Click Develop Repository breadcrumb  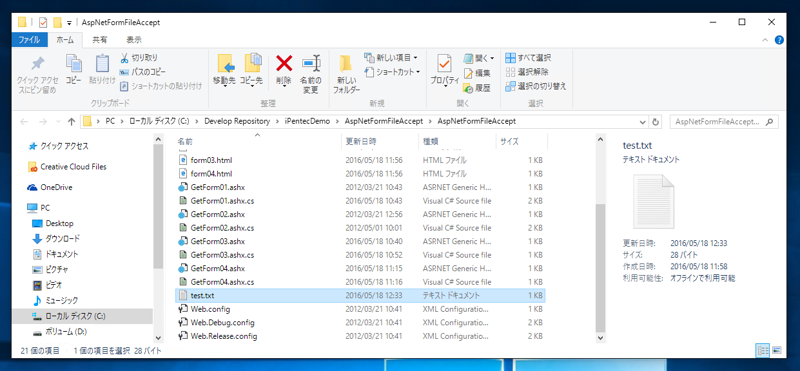(x=236, y=122)
